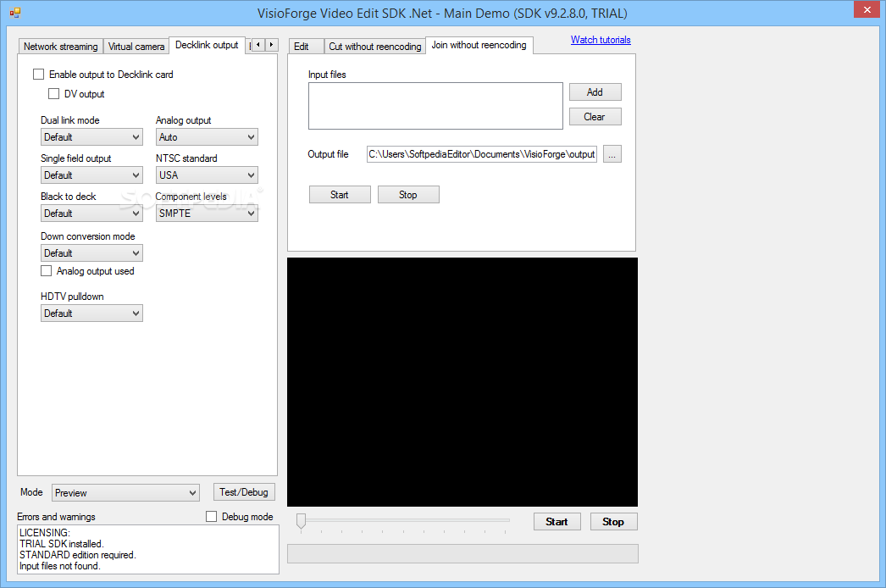Expand the Single field output dropdown

pyautogui.click(x=91, y=175)
